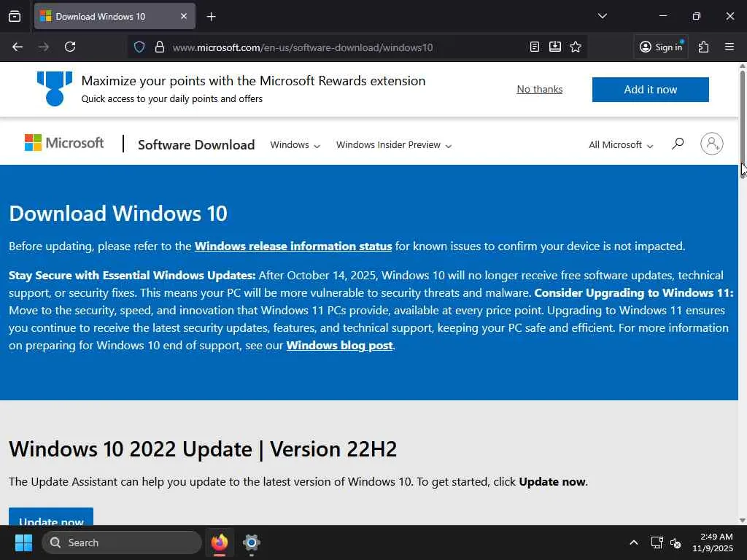Toggle reader view icon
The width and height of the screenshot is (747, 560).
click(x=535, y=47)
